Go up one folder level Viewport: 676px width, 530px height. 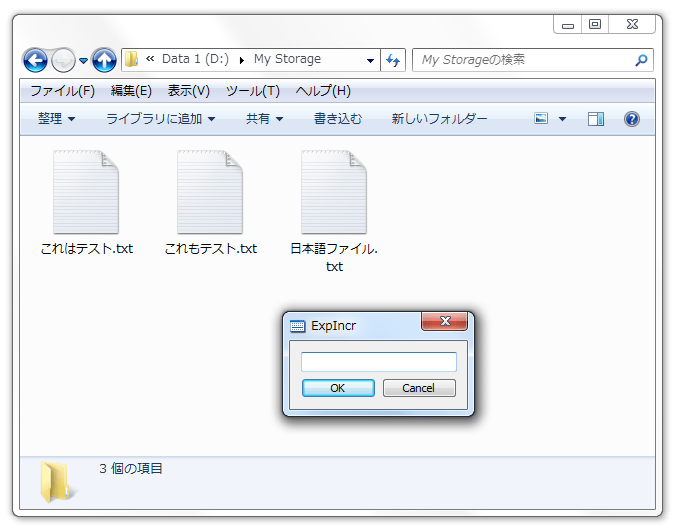pyautogui.click(x=104, y=60)
